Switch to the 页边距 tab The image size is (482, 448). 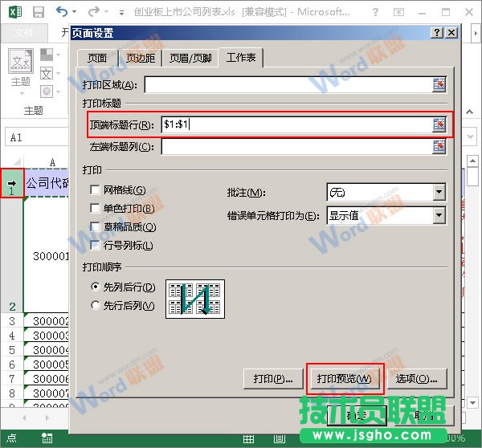click(x=141, y=59)
